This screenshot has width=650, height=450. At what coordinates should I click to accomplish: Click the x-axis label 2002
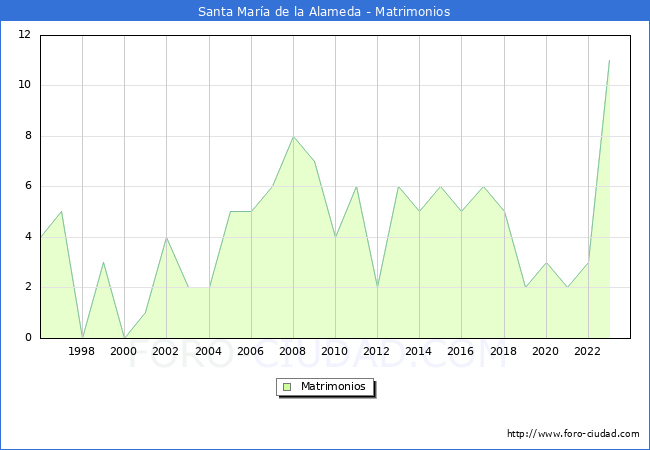click(x=165, y=351)
